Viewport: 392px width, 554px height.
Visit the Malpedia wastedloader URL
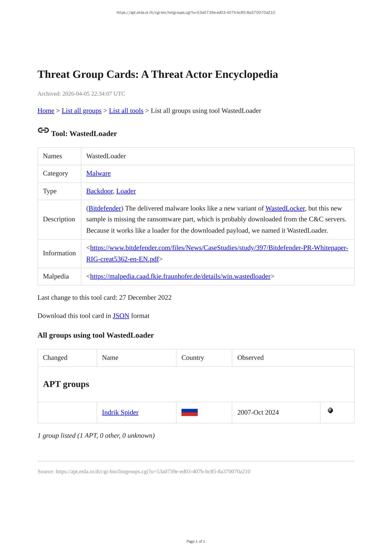[x=180, y=276]
